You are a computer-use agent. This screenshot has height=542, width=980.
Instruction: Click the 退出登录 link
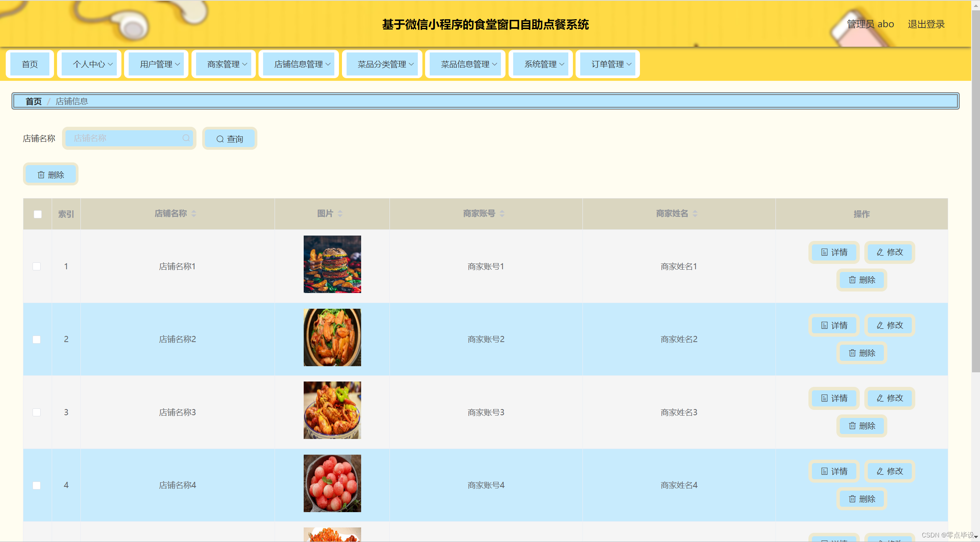926,24
